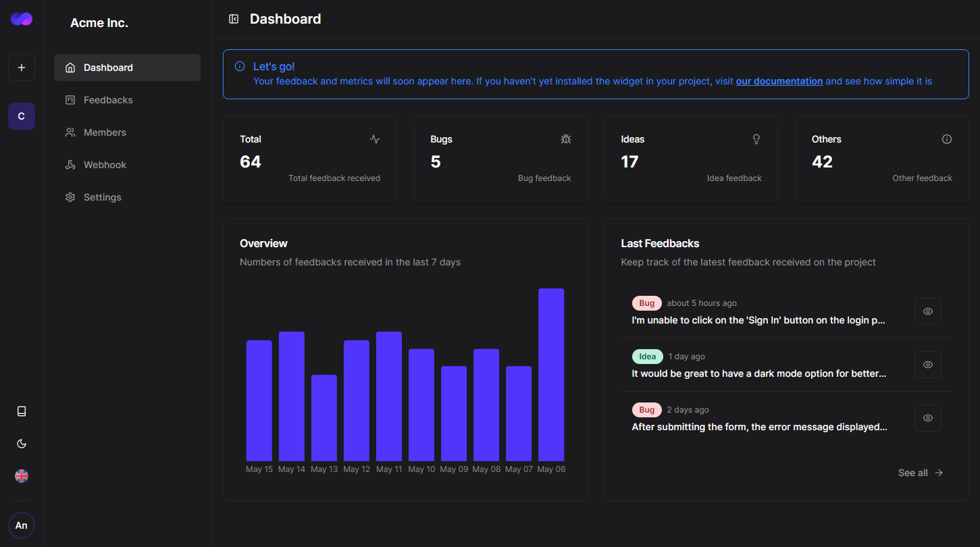This screenshot has height=547, width=980.
Task: Collapse the sidebar panel toggle icon
Action: tap(234, 19)
